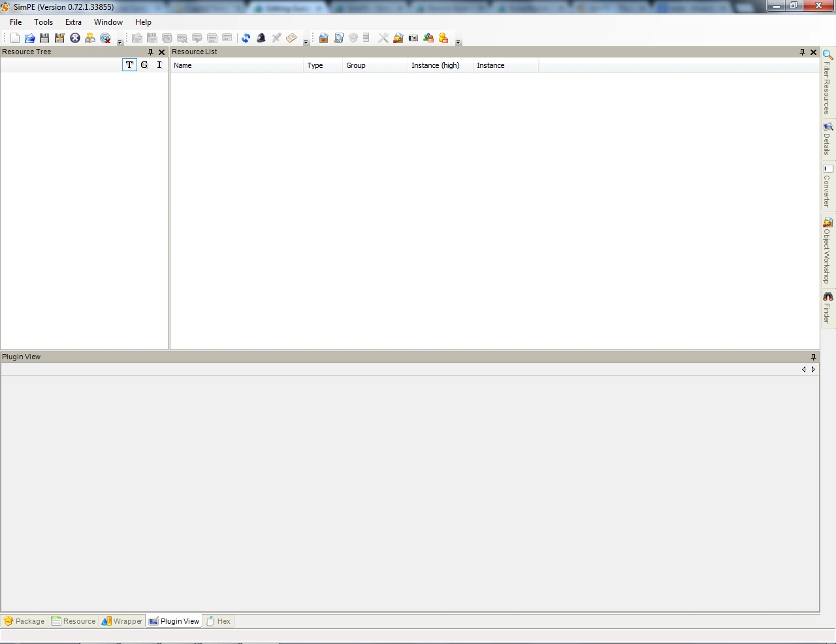Open the Extra menu
This screenshot has width=836, height=644.
coord(73,22)
